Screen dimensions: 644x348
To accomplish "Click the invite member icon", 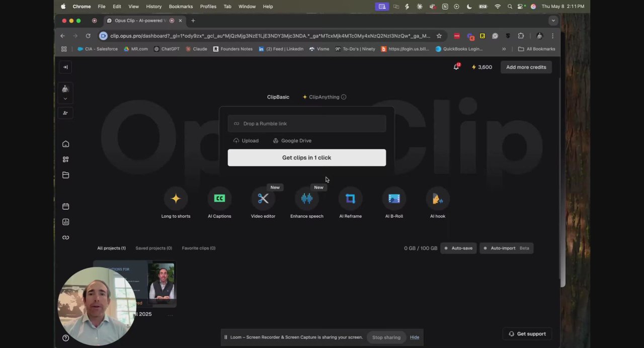I will pyautogui.click(x=65, y=113).
